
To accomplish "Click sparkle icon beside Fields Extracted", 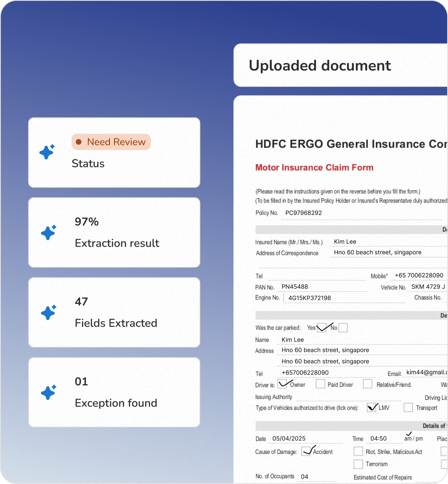I will tap(48, 312).
